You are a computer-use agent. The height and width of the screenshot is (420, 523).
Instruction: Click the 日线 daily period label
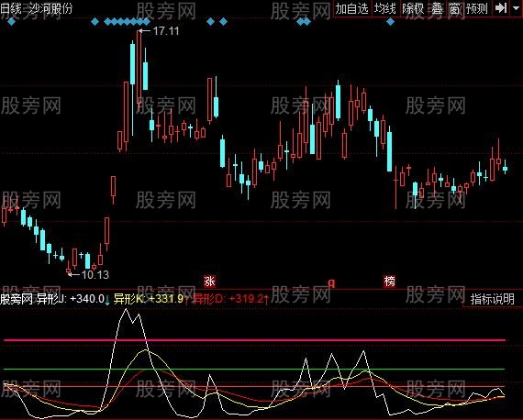[11, 8]
